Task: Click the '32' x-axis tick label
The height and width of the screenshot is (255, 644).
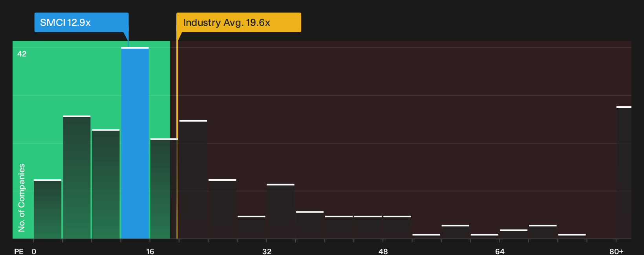Action: pos(267,251)
